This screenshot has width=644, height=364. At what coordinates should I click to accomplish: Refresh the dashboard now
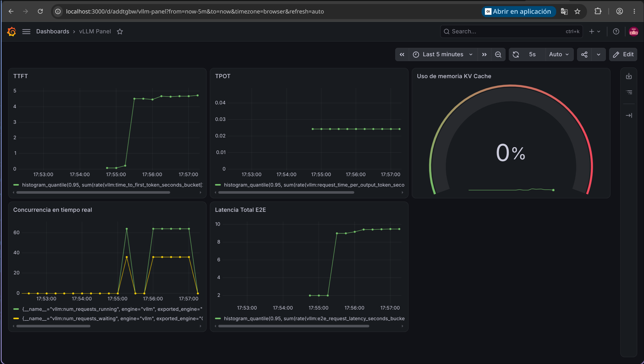(516, 54)
